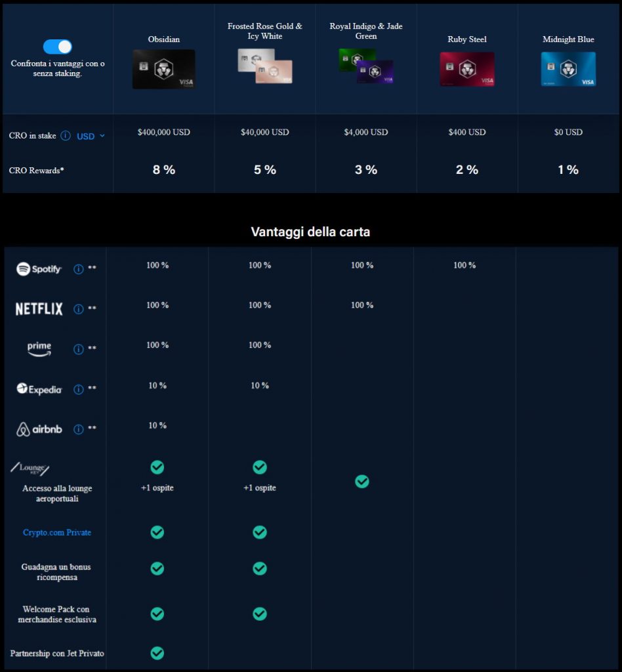Select the Midnight Blue card image
This screenshot has height=672, width=622.
[568, 70]
